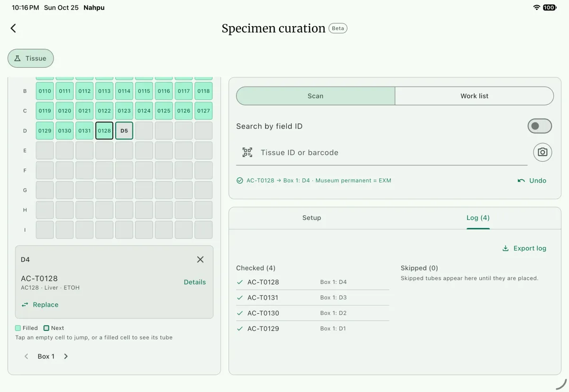Viewport: 569px width, 392px height.
Task: Click the 'Checked (4)' heading
Action: [x=256, y=268]
